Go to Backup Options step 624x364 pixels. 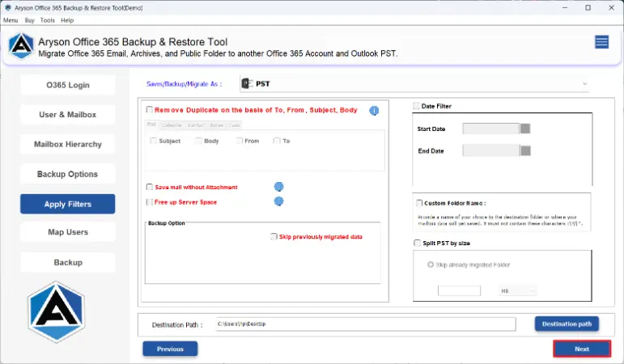point(68,174)
